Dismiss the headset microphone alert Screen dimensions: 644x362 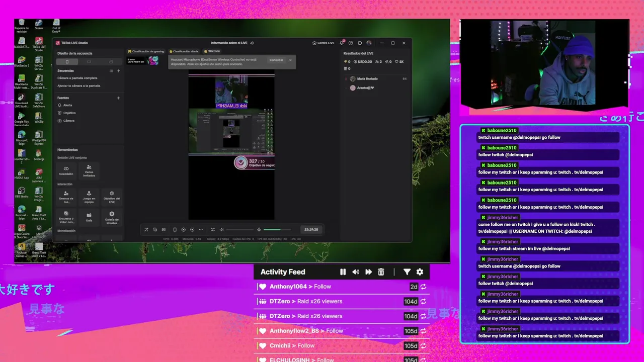click(x=290, y=60)
